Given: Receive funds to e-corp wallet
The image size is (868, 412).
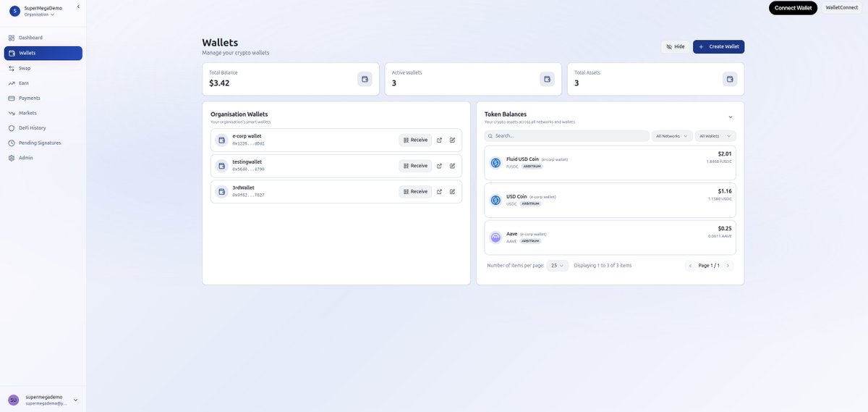Looking at the screenshot, I should [x=415, y=140].
